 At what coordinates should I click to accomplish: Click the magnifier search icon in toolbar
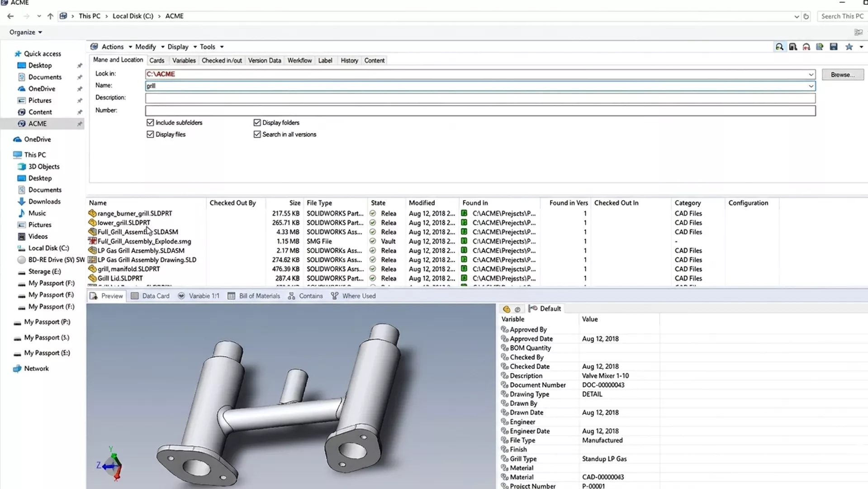click(x=779, y=47)
